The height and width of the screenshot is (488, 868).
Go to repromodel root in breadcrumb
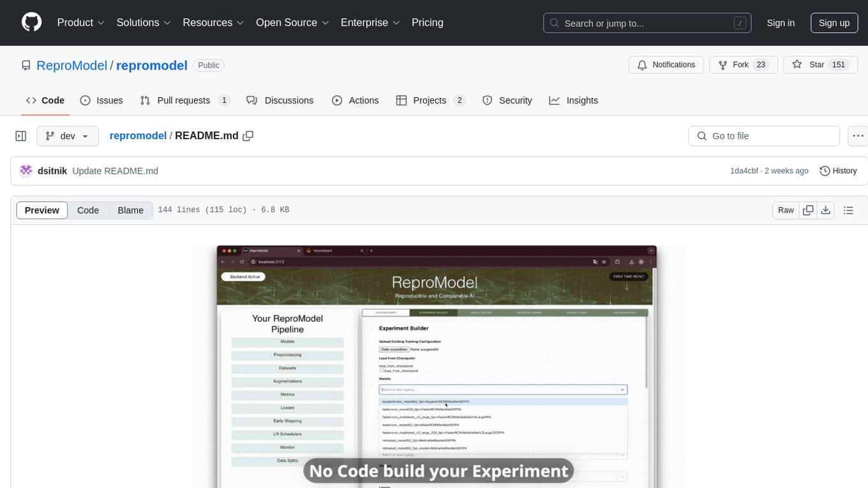pyautogui.click(x=138, y=136)
